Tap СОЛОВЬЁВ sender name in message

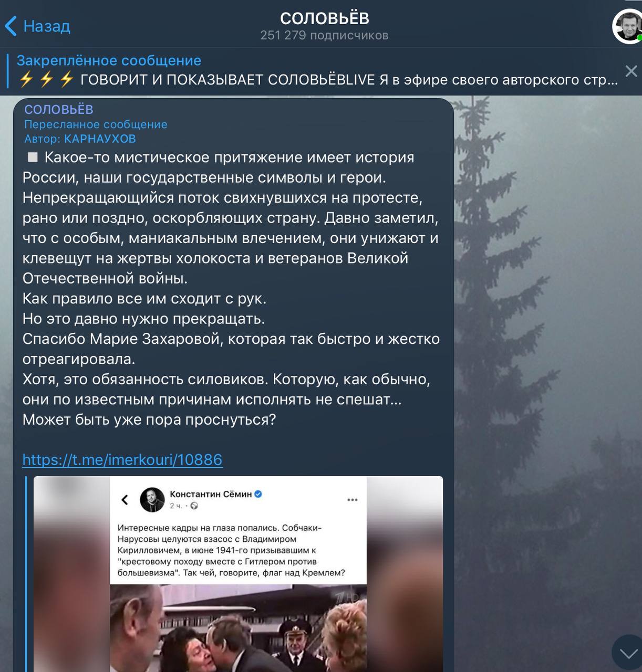coord(59,109)
